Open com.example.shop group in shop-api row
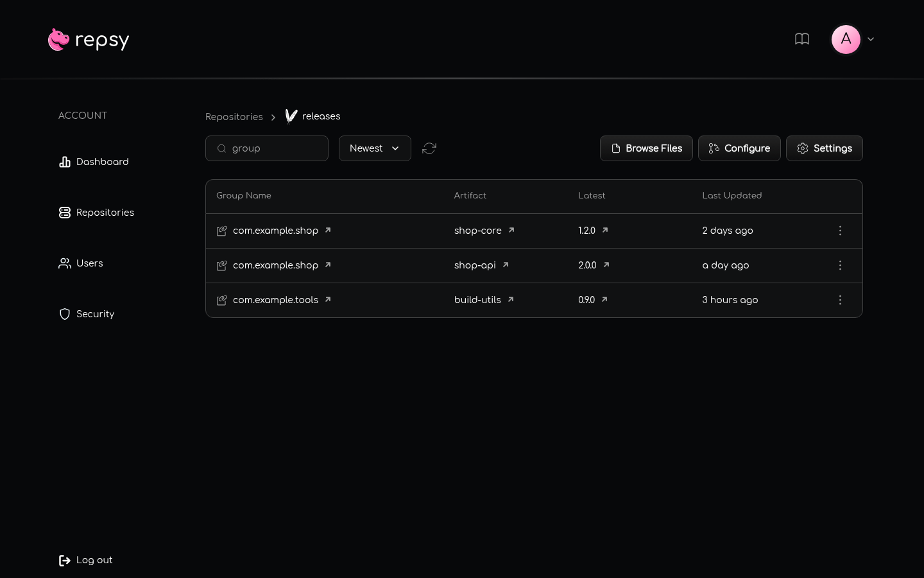The width and height of the screenshot is (924, 578). click(x=282, y=265)
